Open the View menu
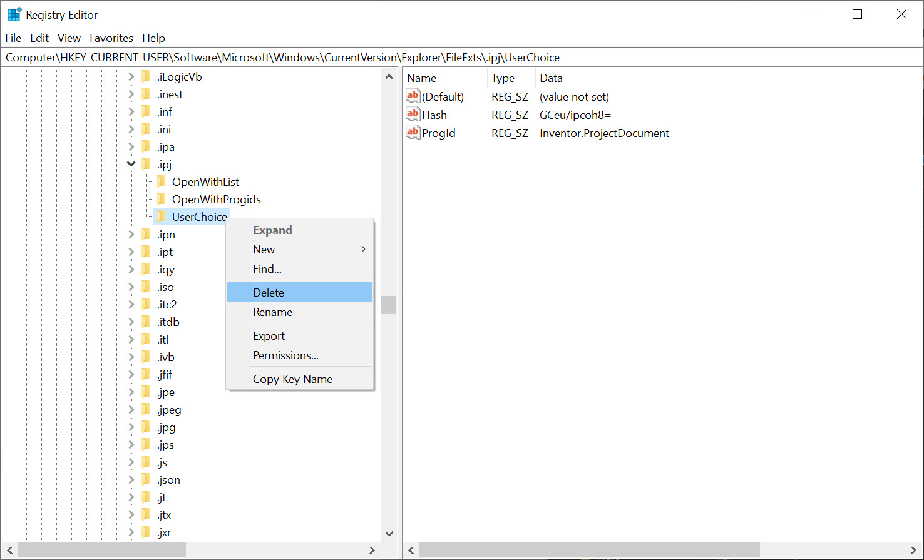 [68, 38]
